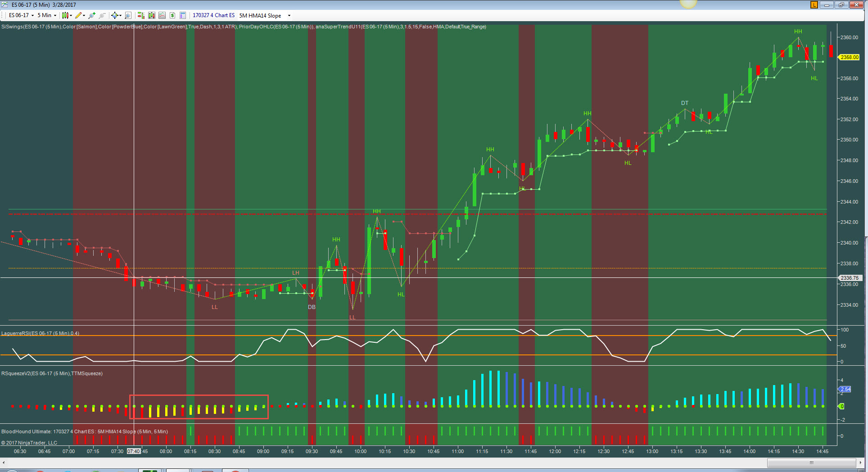Toggle the Chart Trader icon
This screenshot has width=868, height=472.
pos(141,15)
